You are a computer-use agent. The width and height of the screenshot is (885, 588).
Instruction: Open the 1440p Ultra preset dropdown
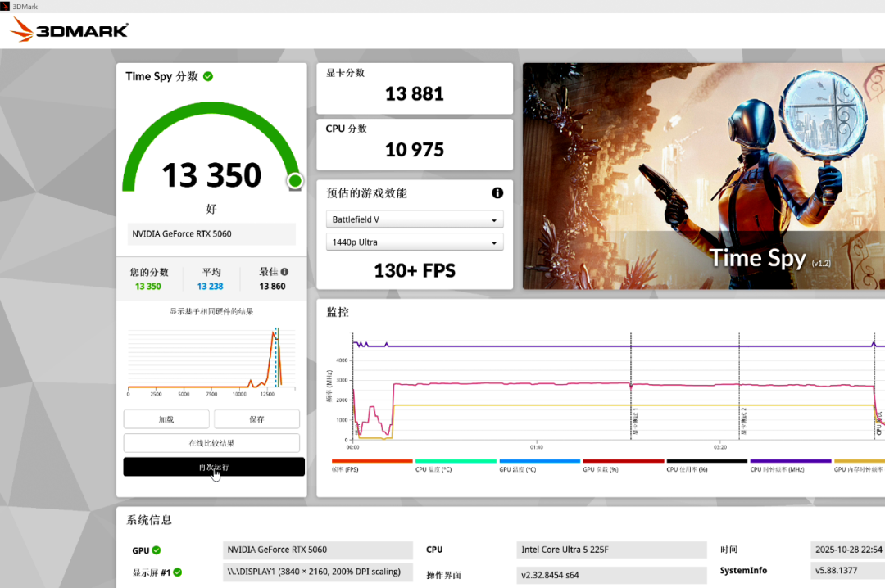(x=414, y=242)
